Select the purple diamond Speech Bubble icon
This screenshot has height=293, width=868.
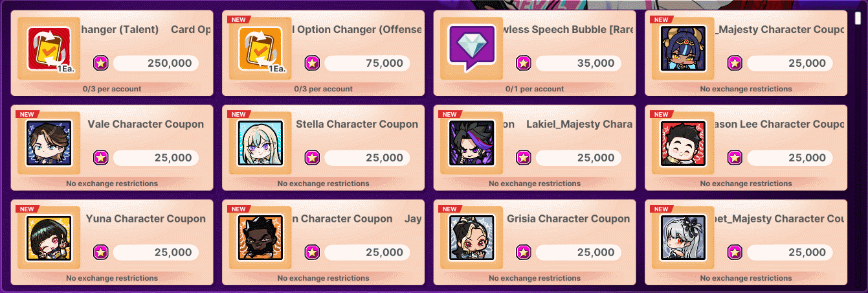[472, 49]
